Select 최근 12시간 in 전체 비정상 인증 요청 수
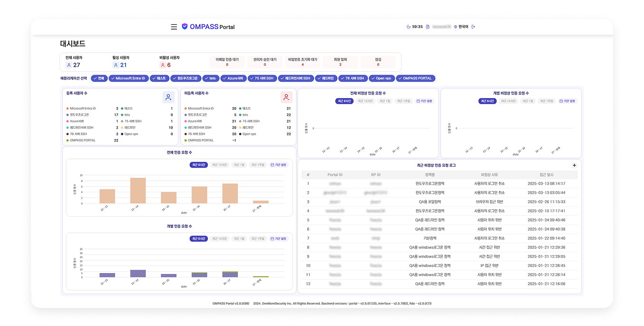Screen dimensions: 644x326 click(365, 101)
